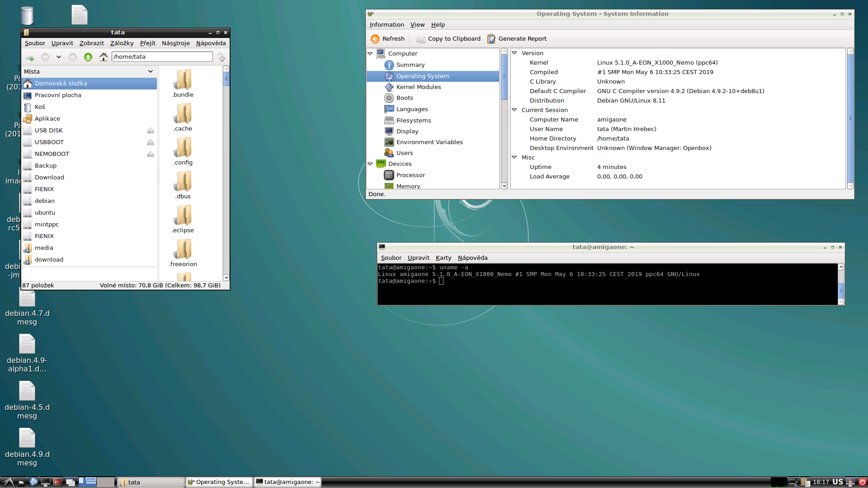Open the Karty menu in terminal
Screen dimensions: 868x488
[443, 258]
